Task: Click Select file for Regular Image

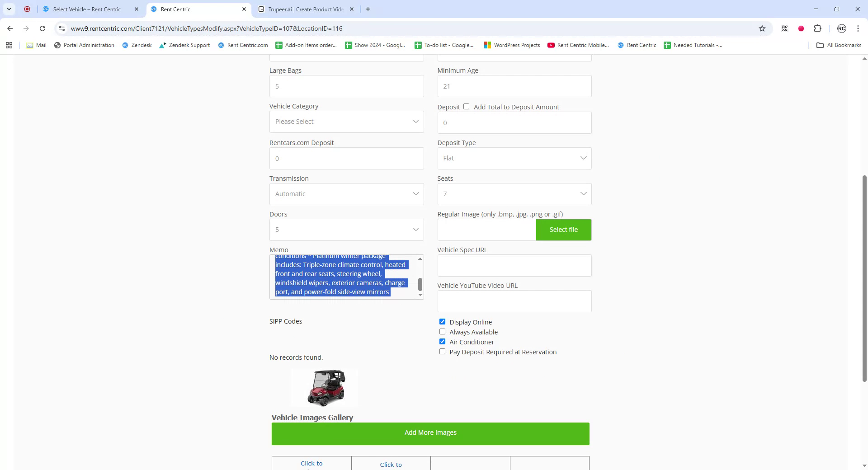Action: pyautogui.click(x=563, y=229)
